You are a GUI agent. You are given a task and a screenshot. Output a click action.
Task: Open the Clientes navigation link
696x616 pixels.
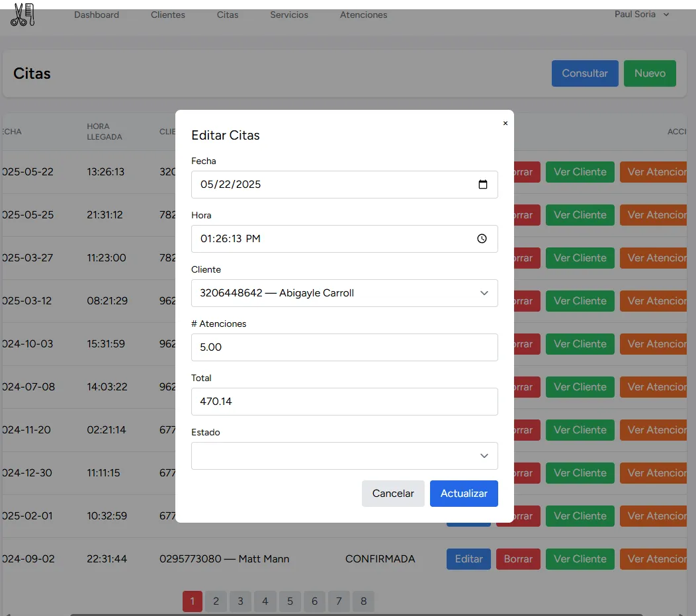click(x=168, y=15)
